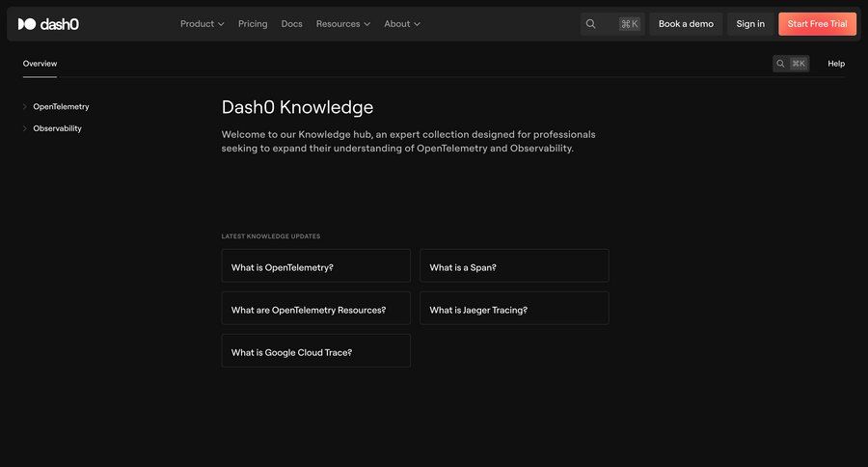The width and height of the screenshot is (868, 467).
Task: Open the Observability sidebar item
Action: (57, 128)
